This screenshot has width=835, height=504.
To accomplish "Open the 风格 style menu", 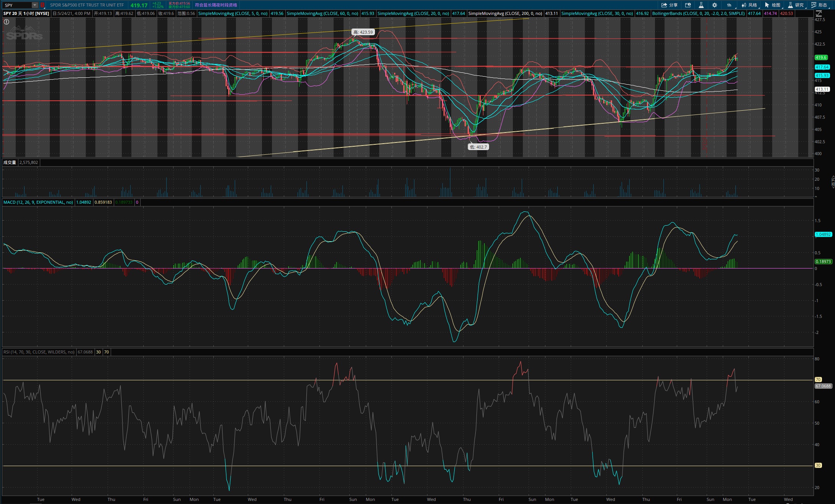I will tap(749, 5).
